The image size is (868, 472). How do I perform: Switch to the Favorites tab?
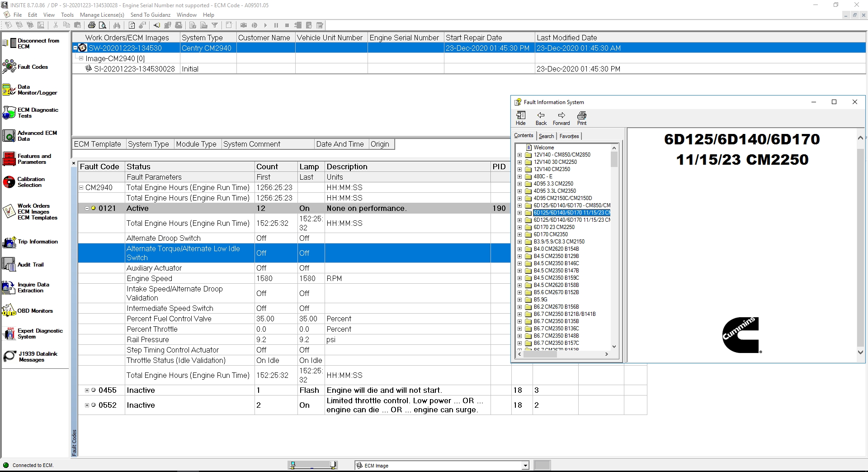click(569, 136)
